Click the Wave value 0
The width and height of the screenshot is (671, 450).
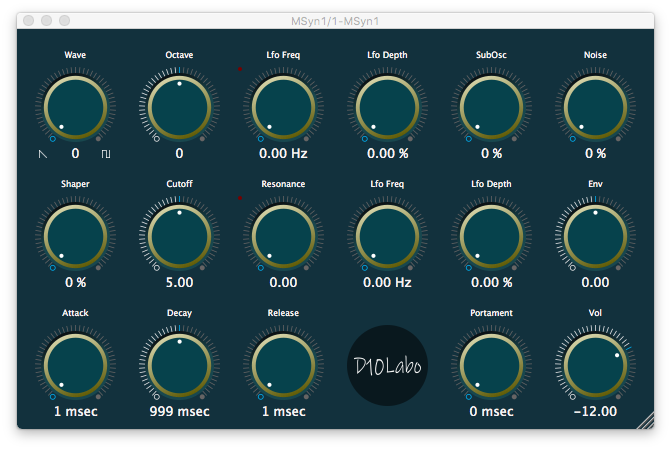click(75, 154)
